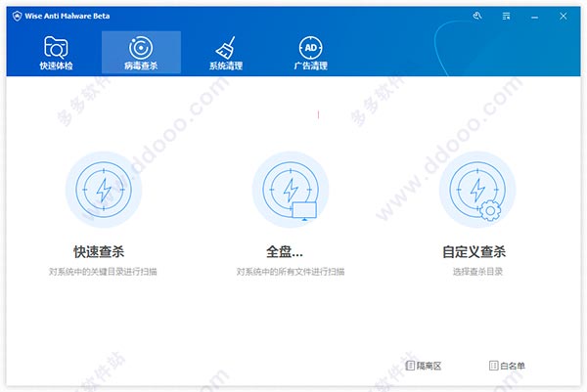Open custom scan via gear icon
Image resolution: width=587 pixels, height=392 pixels.
(x=477, y=190)
